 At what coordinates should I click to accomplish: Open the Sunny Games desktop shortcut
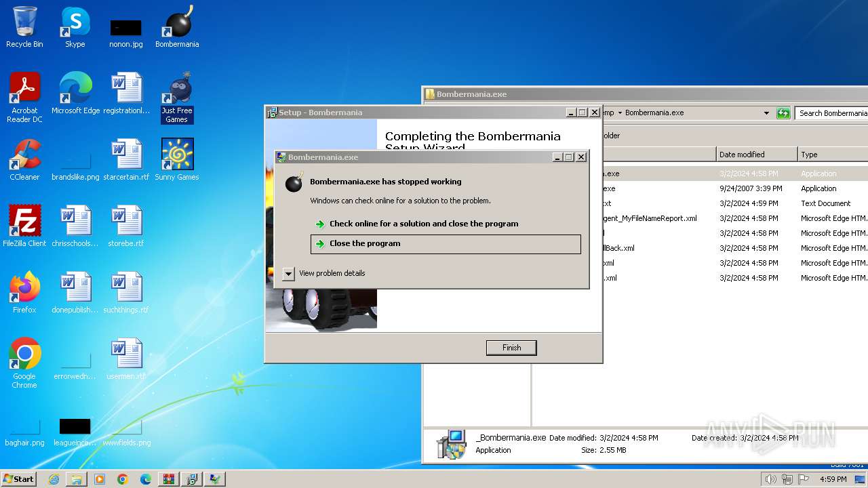point(177,160)
